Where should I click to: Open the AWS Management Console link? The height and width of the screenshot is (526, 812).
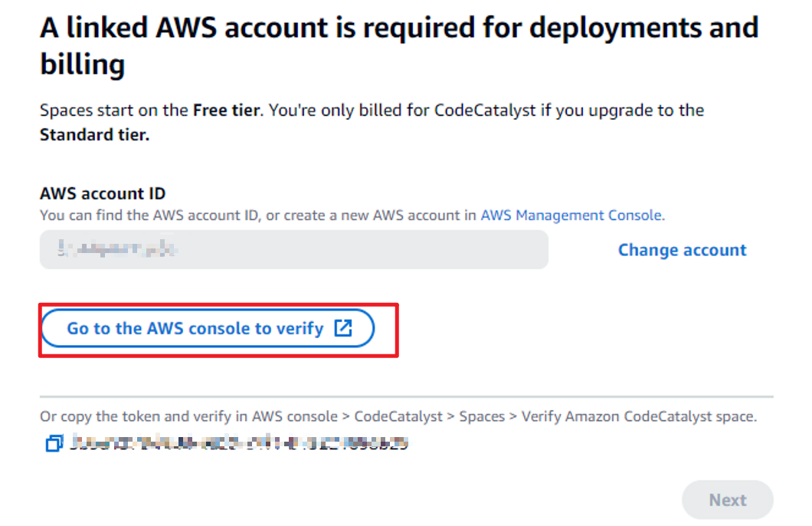tap(571, 215)
